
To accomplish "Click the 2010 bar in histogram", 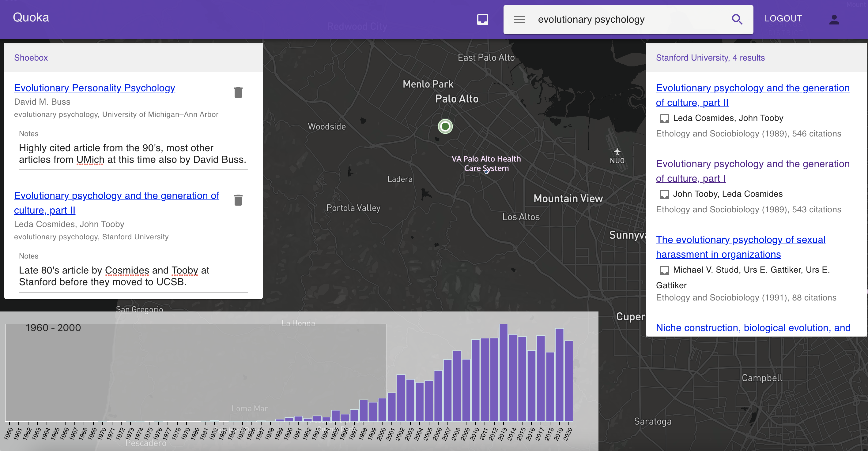I will (475, 380).
